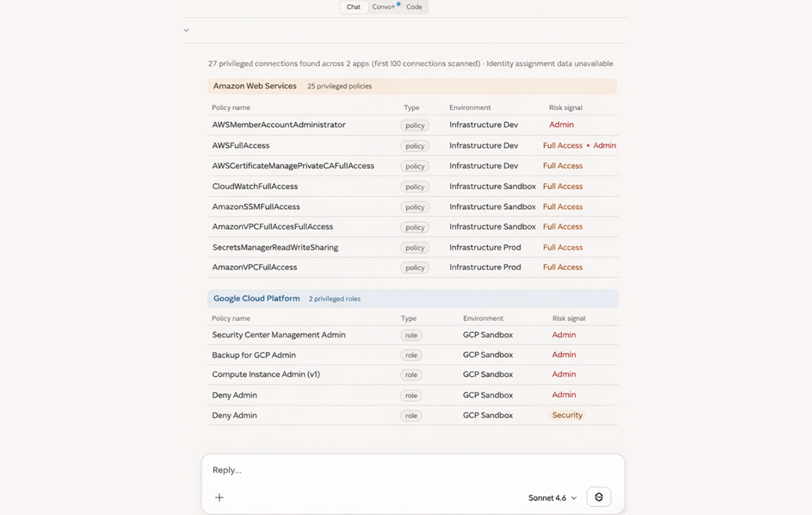Image resolution: width=812 pixels, height=515 pixels.
Task: Select CloudWatchFullAccess policy name
Action: coord(255,186)
